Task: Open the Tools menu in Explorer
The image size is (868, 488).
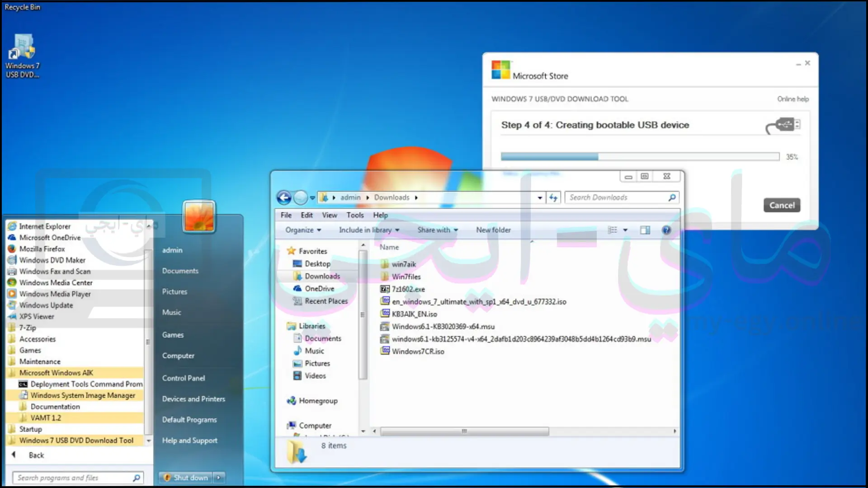Action: pyautogui.click(x=355, y=215)
